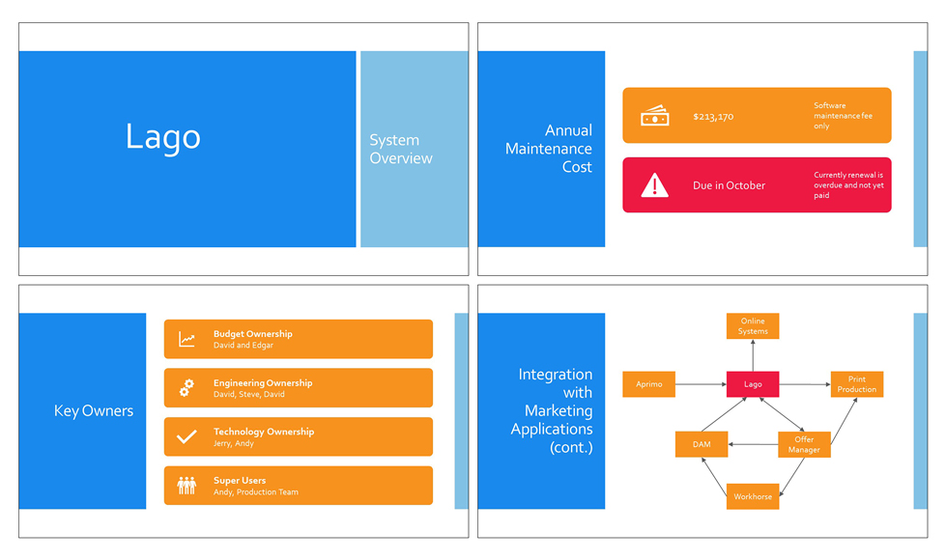The width and height of the screenshot is (946, 560).
Task: Click the arrow from Lago to Online Systems
Action: (753, 355)
